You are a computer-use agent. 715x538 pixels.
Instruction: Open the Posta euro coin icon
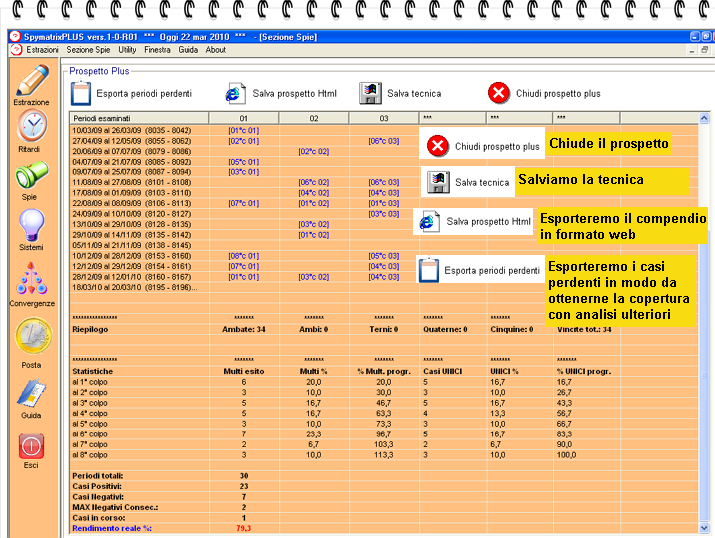33,336
